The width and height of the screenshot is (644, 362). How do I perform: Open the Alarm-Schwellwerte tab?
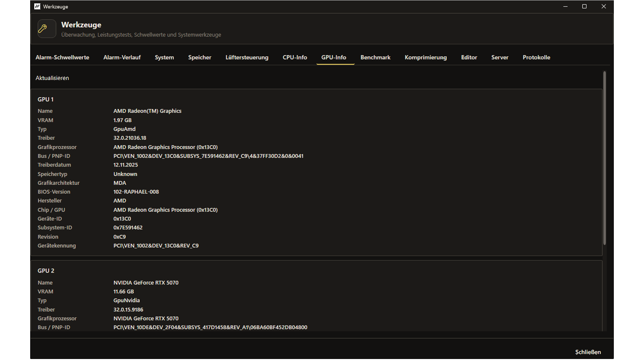[x=62, y=57]
